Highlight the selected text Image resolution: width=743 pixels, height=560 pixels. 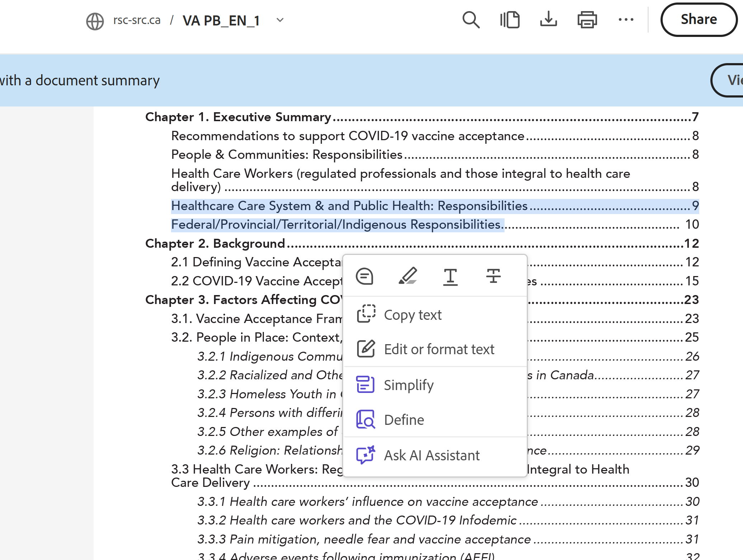click(408, 276)
